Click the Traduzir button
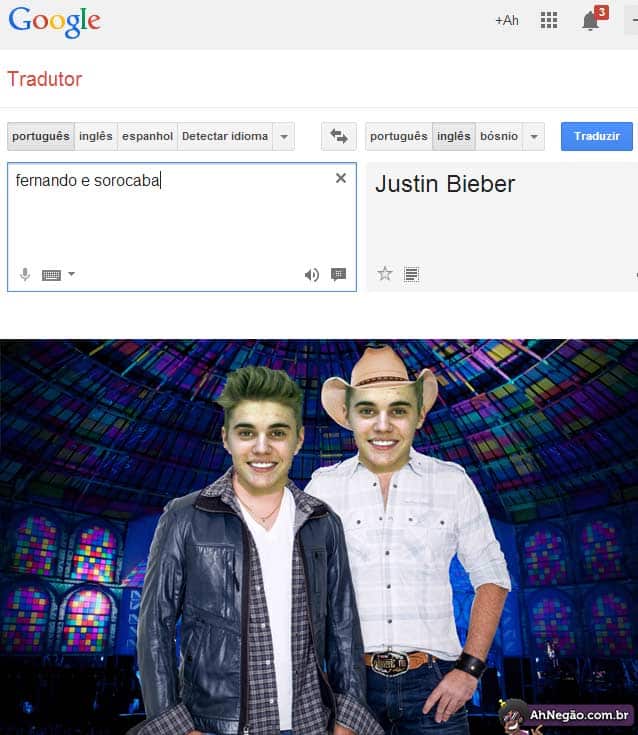Screen dimensions: 638x735 point(597,136)
